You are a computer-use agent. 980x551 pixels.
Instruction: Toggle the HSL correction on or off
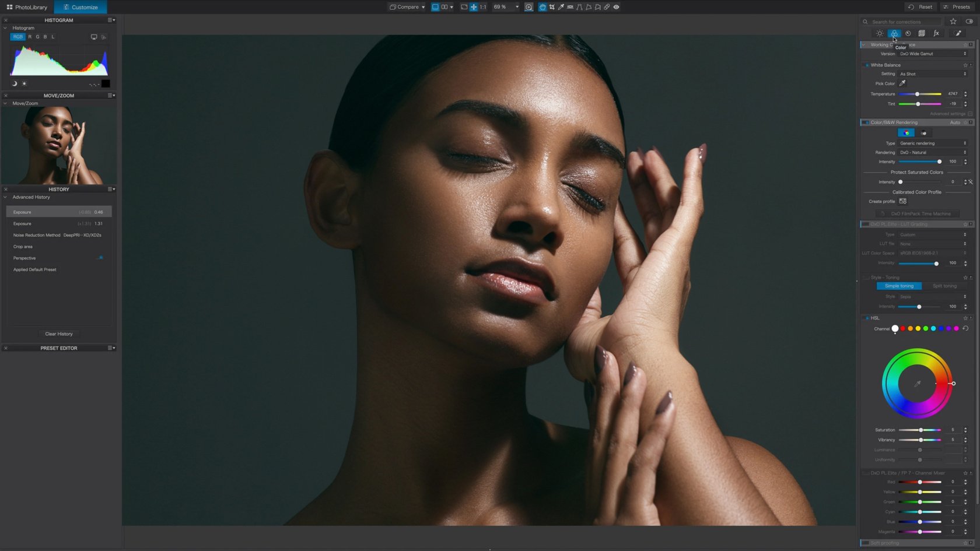[867, 318]
